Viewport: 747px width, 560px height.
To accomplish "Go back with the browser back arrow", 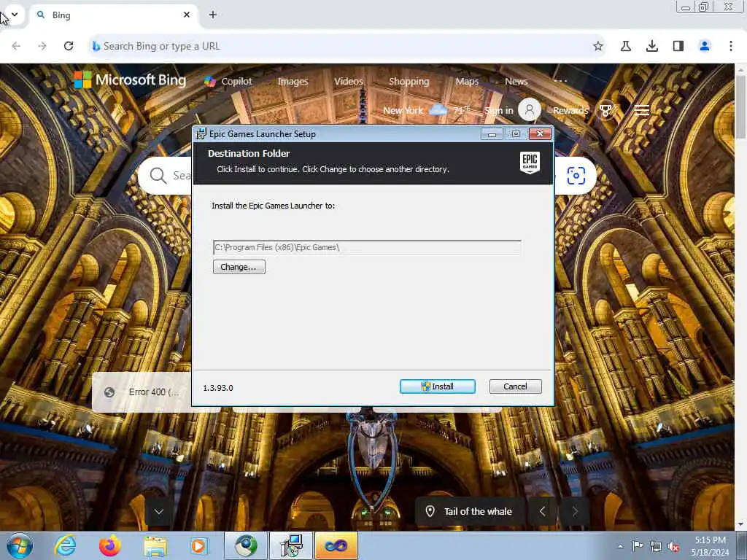I will point(16,46).
